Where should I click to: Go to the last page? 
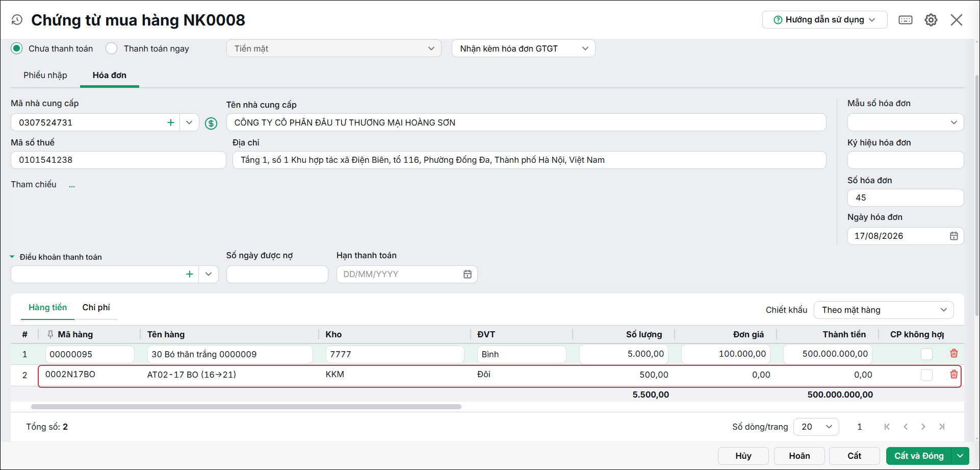tap(942, 427)
